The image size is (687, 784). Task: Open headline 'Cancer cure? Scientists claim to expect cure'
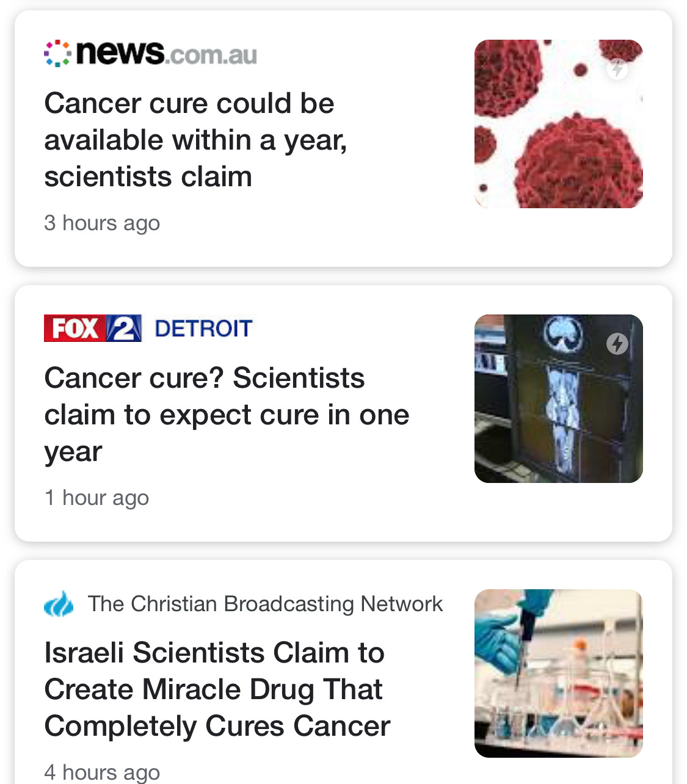click(x=226, y=415)
